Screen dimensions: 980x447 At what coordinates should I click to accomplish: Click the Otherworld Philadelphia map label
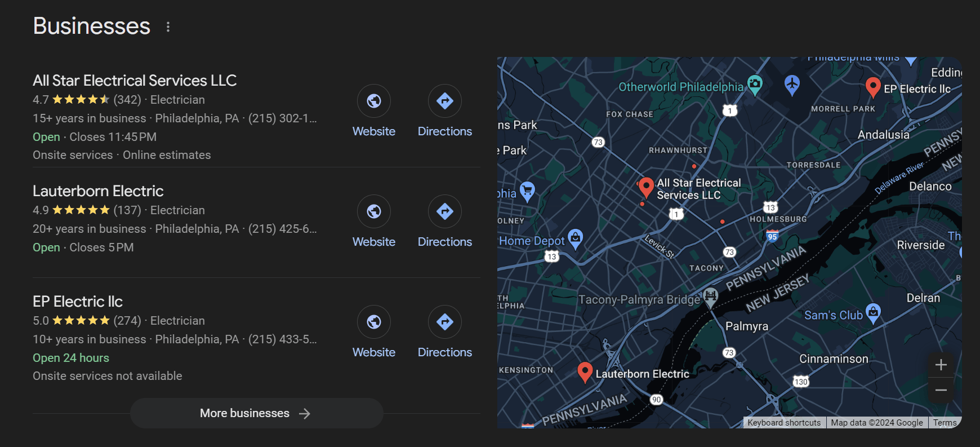(x=681, y=87)
